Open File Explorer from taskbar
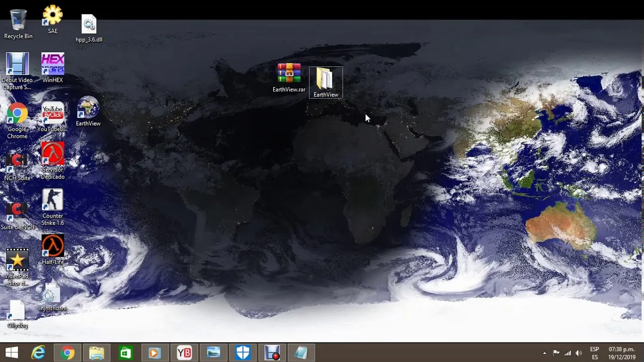The width and height of the screenshot is (644, 362). (x=97, y=352)
